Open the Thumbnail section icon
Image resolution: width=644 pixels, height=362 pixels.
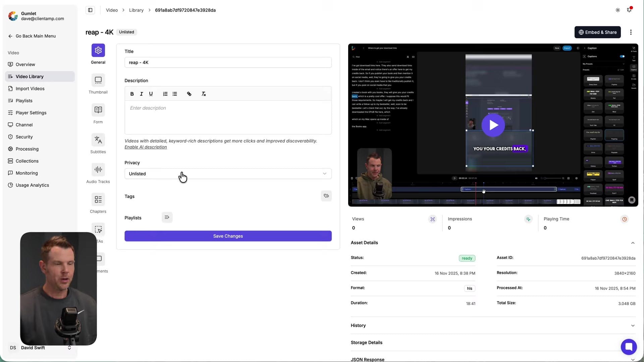point(98,80)
